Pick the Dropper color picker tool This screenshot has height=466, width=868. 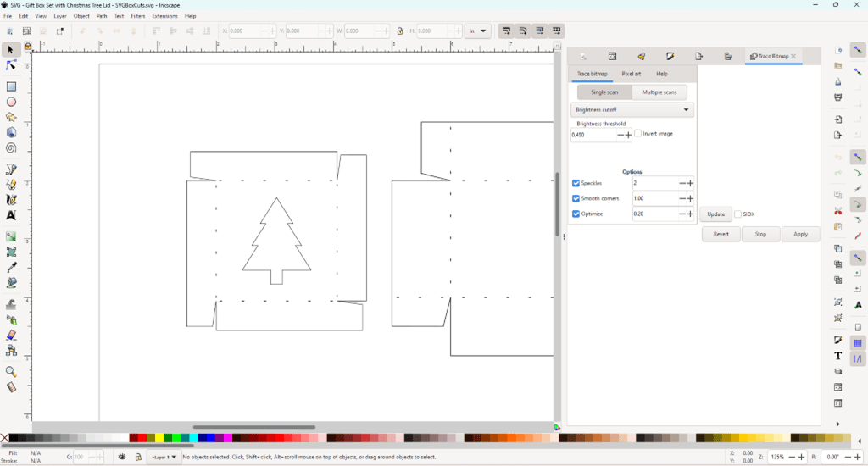(11, 268)
